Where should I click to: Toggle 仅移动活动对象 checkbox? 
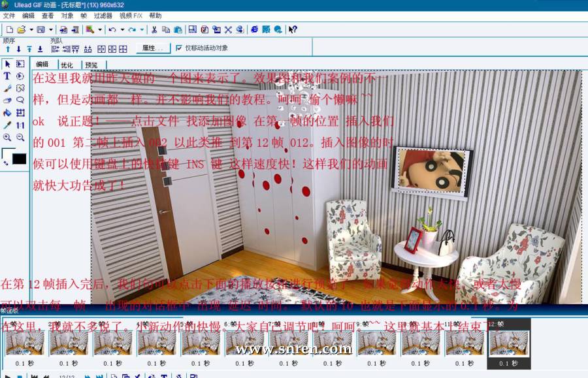coord(179,48)
